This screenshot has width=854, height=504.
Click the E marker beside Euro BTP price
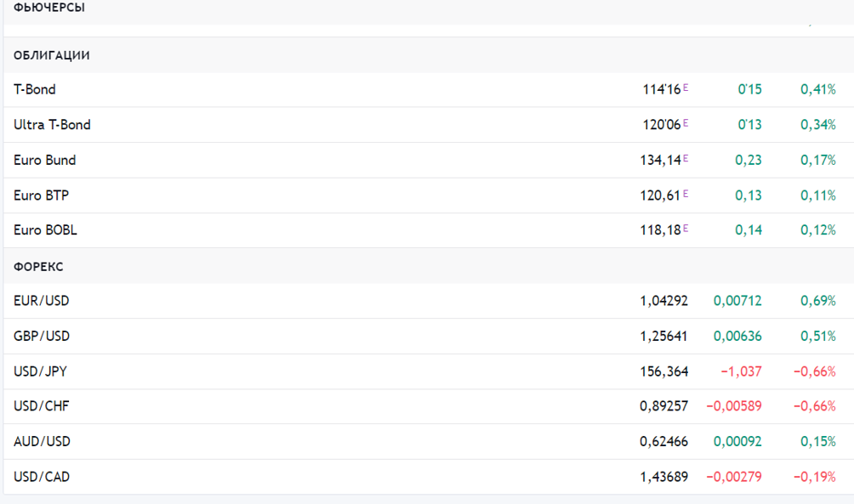point(686,193)
